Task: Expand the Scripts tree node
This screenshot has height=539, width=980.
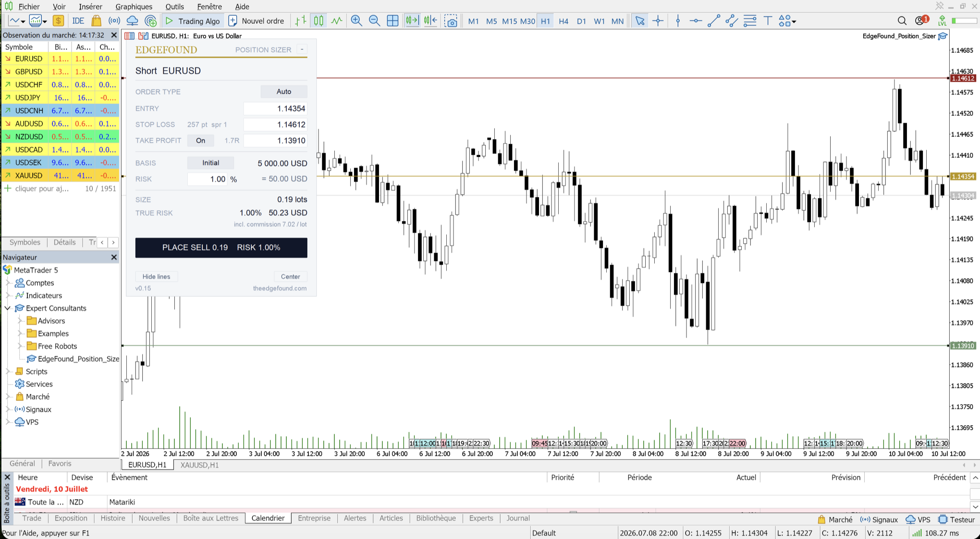Action: (8, 371)
